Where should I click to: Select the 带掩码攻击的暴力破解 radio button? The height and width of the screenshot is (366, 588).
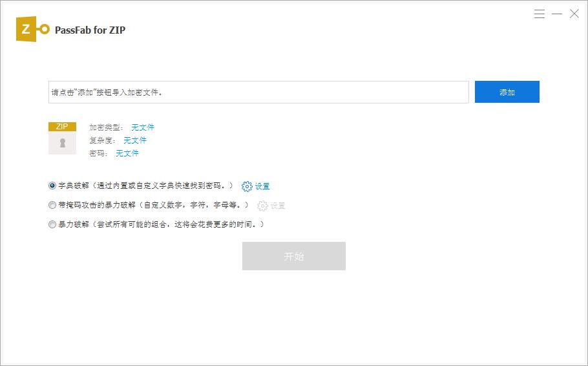point(52,205)
